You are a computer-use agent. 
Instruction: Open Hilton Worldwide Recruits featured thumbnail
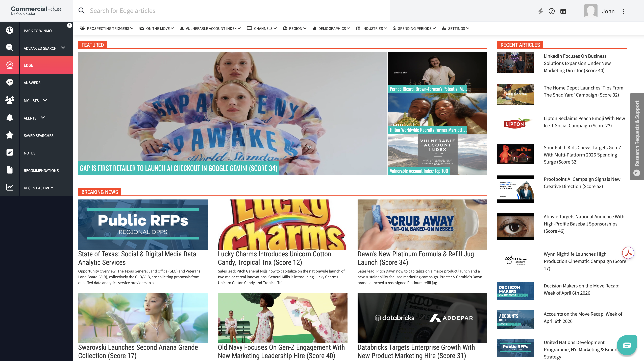pyautogui.click(x=437, y=113)
